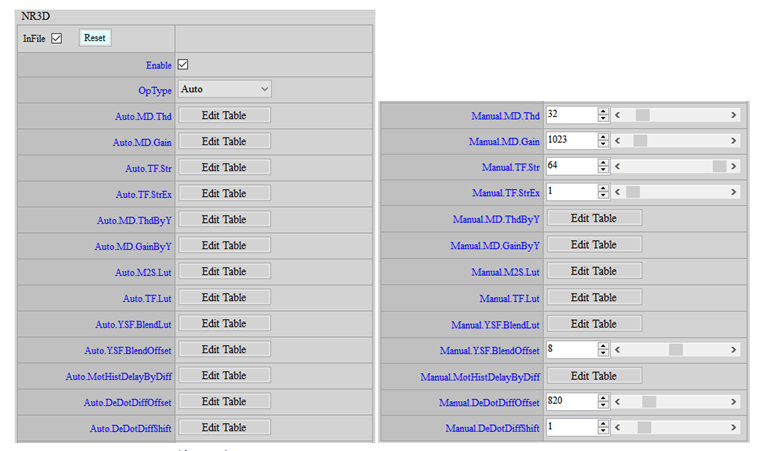Open Edit Table for Manual.MotHistDelayByDiff
The height and width of the screenshot is (451, 763).
(x=593, y=376)
